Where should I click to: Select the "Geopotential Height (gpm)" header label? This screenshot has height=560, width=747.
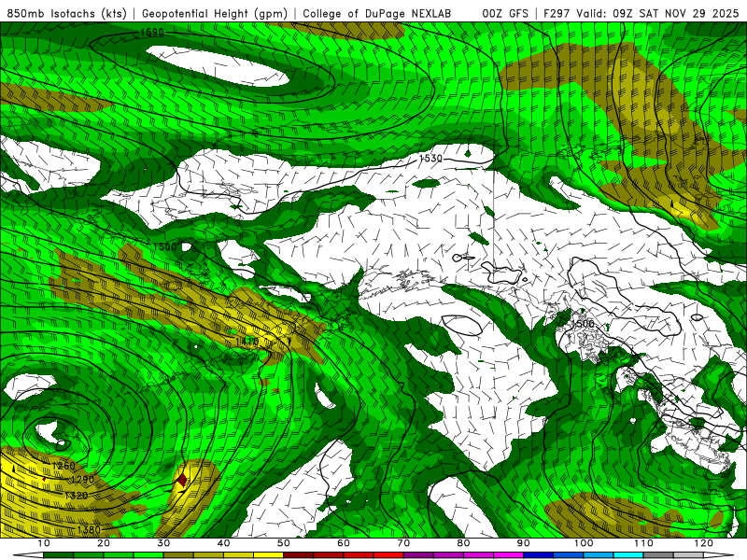[215, 13]
